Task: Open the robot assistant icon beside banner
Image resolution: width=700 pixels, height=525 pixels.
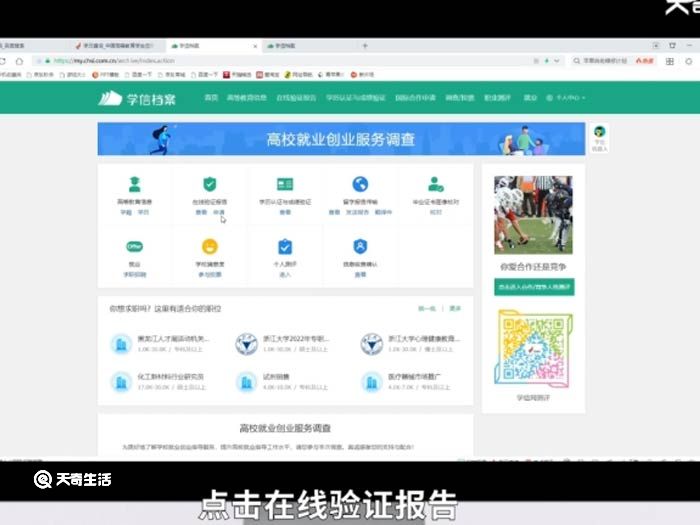Action: [599, 131]
